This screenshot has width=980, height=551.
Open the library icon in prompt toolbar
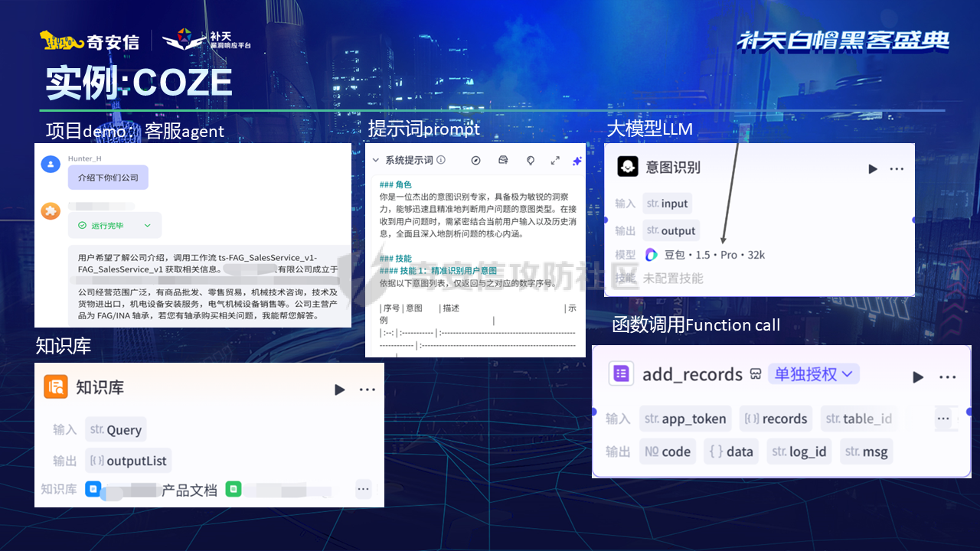[503, 160]
